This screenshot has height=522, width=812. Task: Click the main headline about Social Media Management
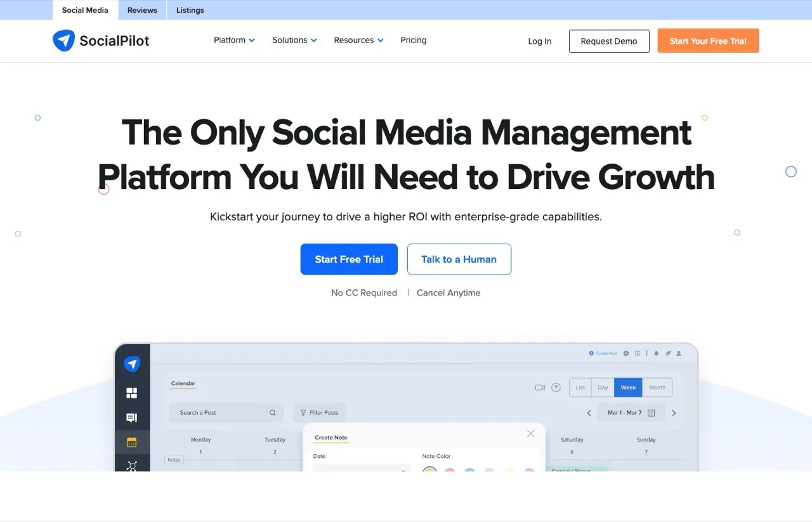point(406,154)
